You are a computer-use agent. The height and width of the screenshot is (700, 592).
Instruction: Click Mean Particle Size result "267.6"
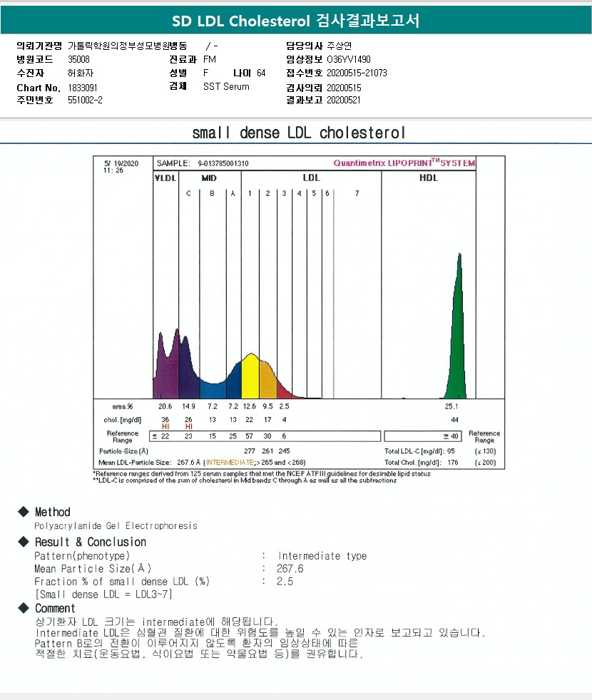[x=290, y=569]
